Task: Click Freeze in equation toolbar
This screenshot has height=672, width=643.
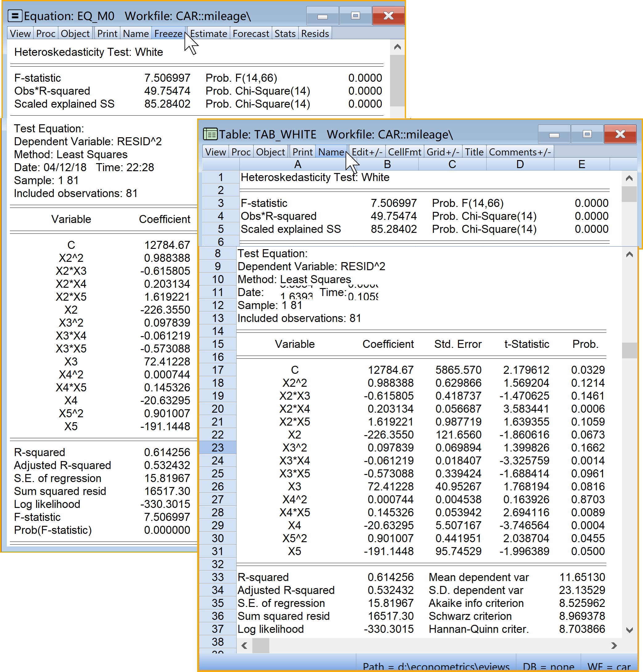Action: (168, 34)
